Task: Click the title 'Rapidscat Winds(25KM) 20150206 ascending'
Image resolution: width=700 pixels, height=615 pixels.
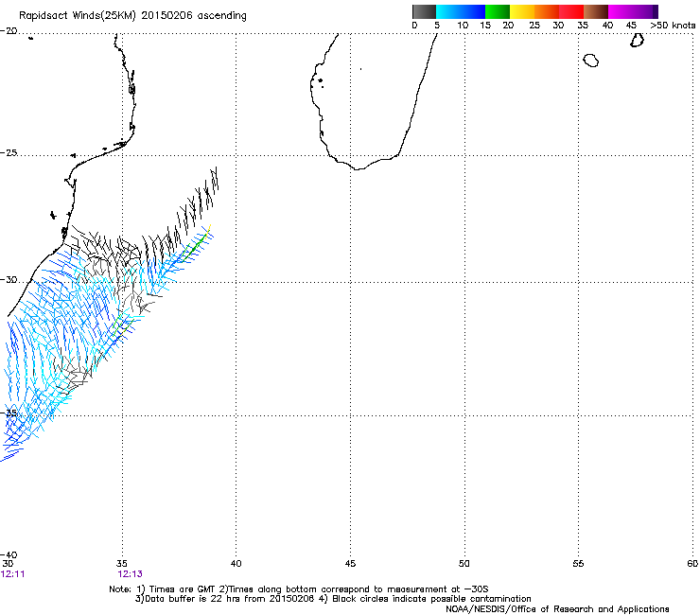Action: click(132, 16)
